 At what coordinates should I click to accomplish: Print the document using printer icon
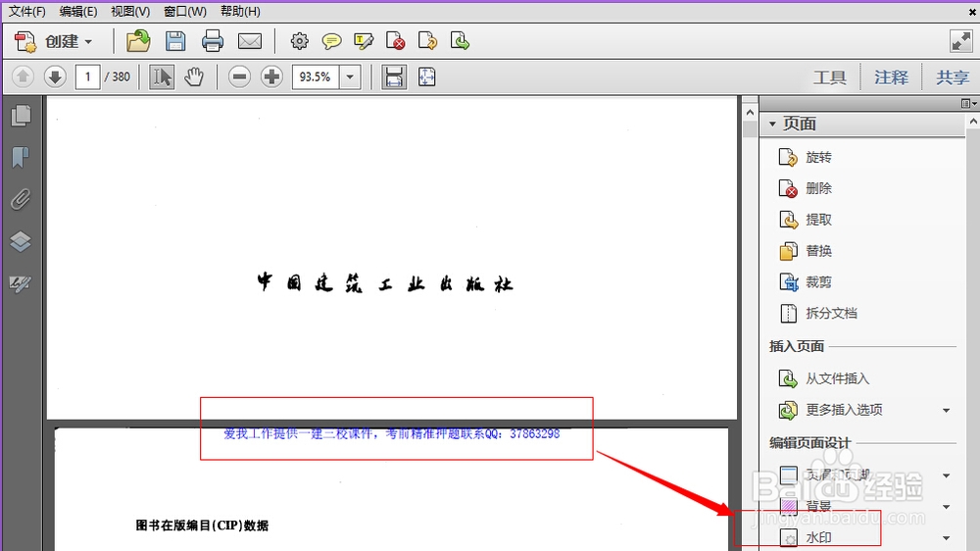[x=213, y=41]
